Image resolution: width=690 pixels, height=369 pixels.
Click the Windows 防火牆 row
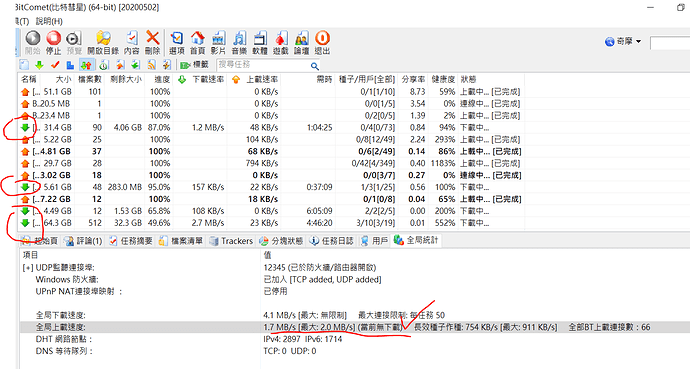tap(355, 279)
